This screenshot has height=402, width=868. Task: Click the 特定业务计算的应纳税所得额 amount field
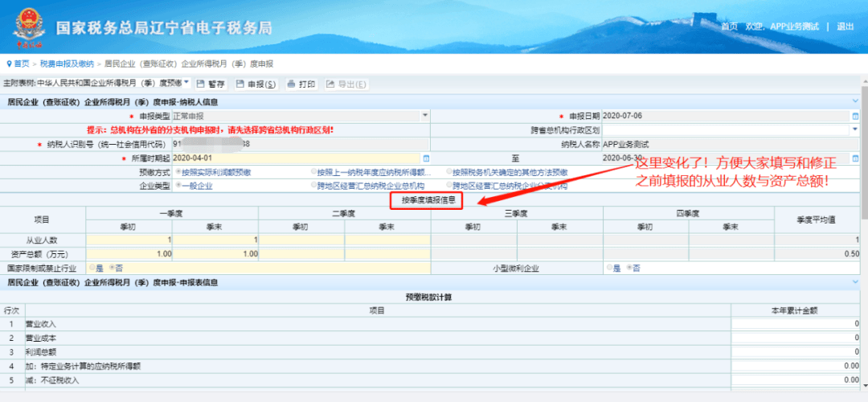[796, 366]
